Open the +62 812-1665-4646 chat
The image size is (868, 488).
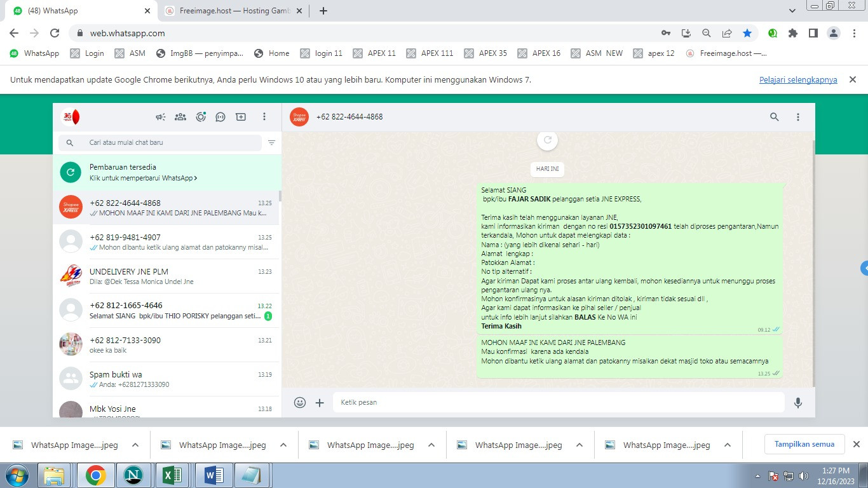pos(166,311)
